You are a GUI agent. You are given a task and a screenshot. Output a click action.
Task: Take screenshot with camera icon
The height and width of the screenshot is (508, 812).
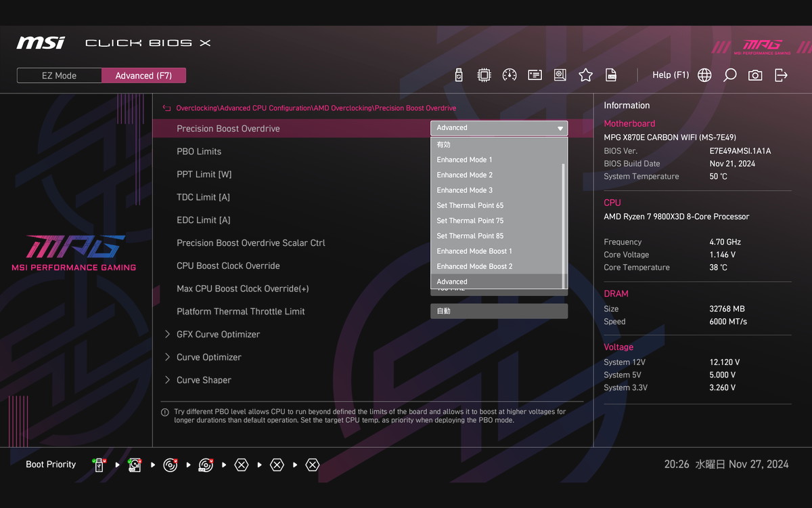pos(755,75)
